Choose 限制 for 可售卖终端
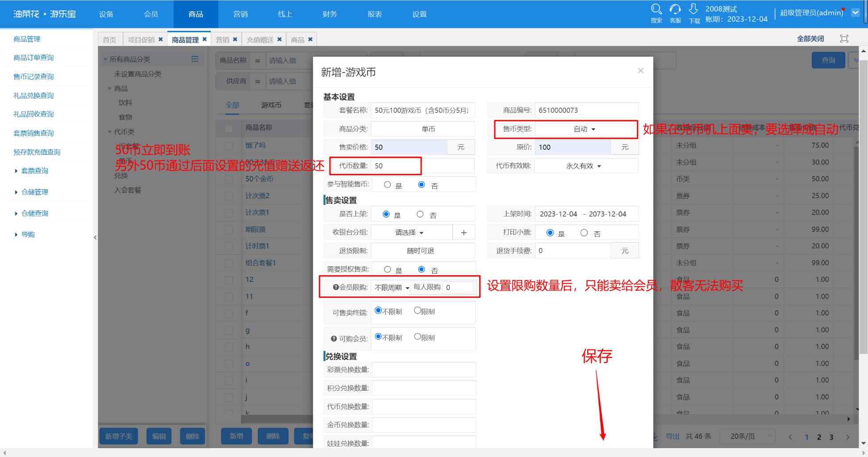This screenshot has height=457, width=868. [417, 311]
